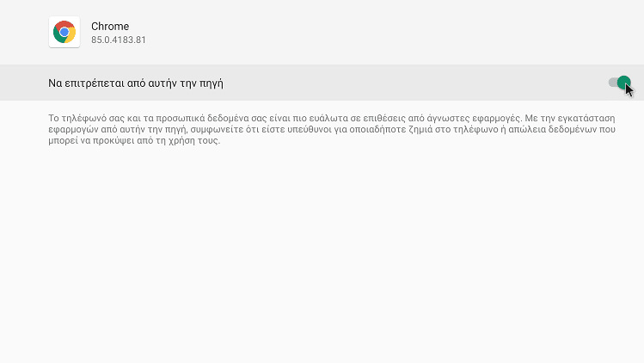
Task: Click the 'Να επιτρέπεται από αυτήν την πηγή' label
Action: coord(136,83)
